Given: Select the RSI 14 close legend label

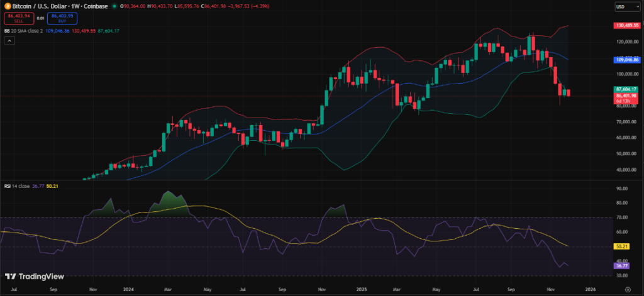Looking at the screenshot, I should click(15, 186).
